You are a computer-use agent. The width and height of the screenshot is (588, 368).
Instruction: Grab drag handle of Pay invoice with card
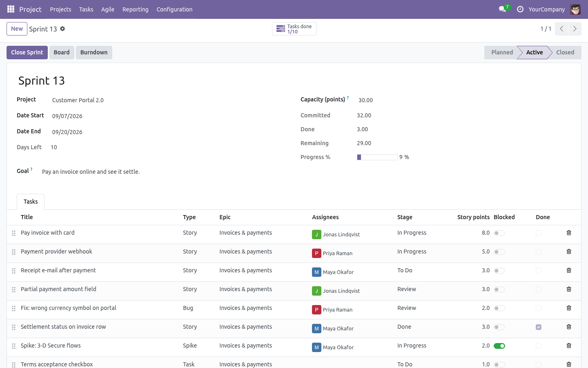pos(13,233)
